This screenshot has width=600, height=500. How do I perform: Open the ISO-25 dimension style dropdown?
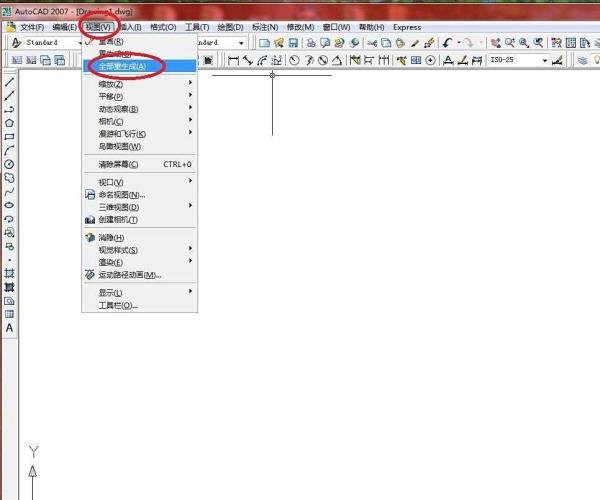(x=518, y=60)
